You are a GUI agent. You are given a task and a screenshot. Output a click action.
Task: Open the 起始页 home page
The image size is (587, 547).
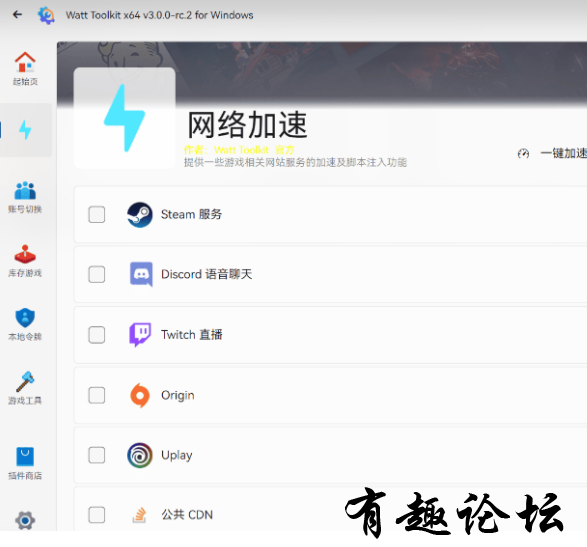pos(25,69)
